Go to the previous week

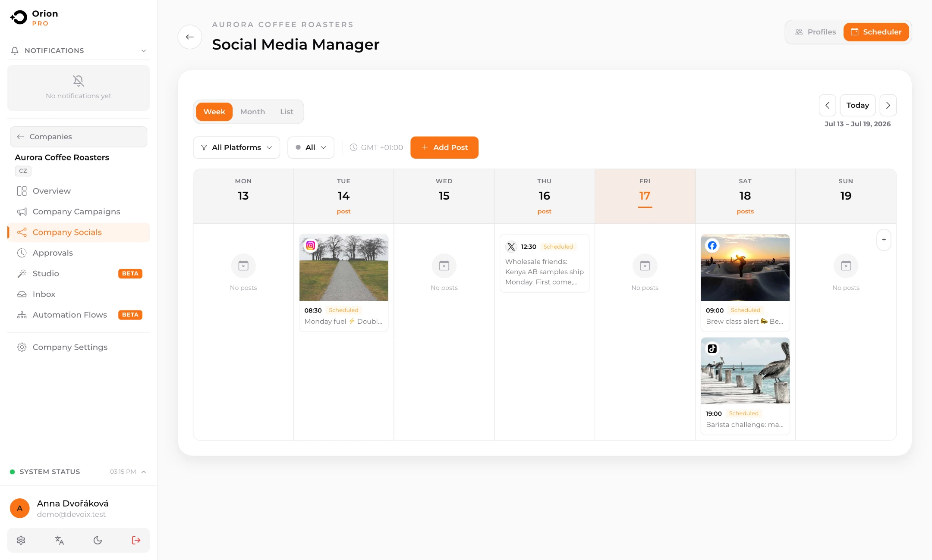click(x=828, y=105)
